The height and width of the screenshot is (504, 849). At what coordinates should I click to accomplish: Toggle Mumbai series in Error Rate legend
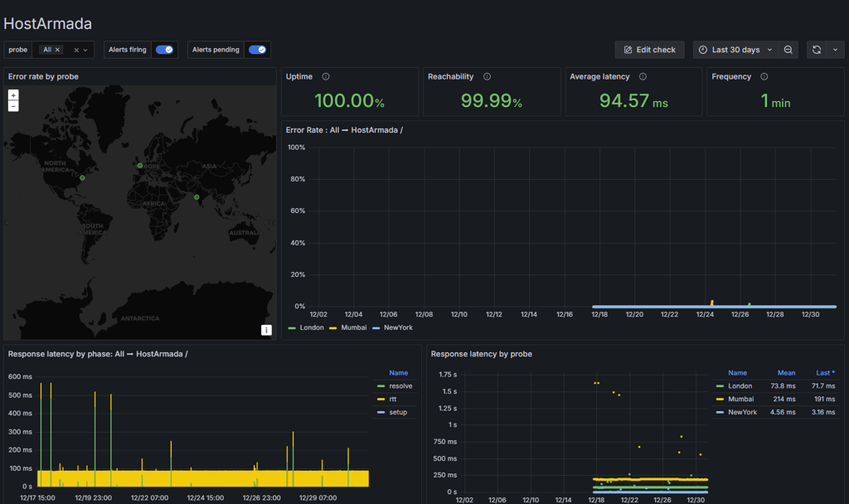click(x=353, y=327)
